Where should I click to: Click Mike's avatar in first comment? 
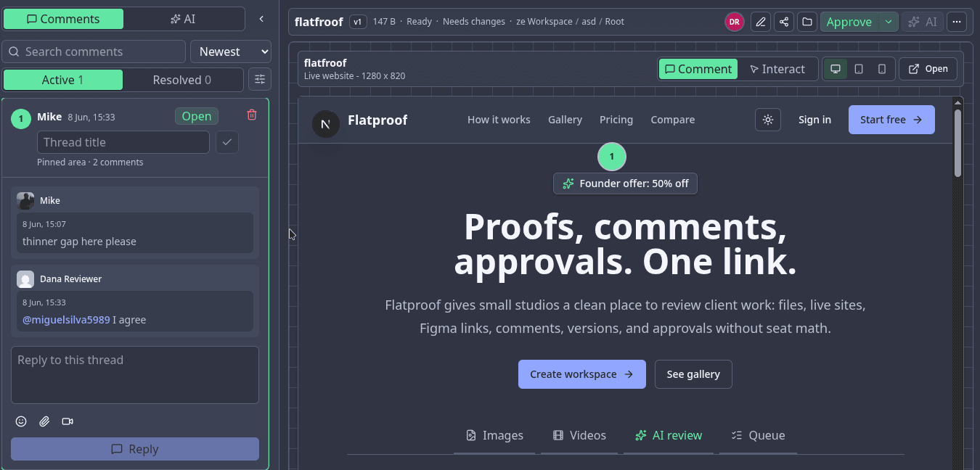click(x=25, y=201)
